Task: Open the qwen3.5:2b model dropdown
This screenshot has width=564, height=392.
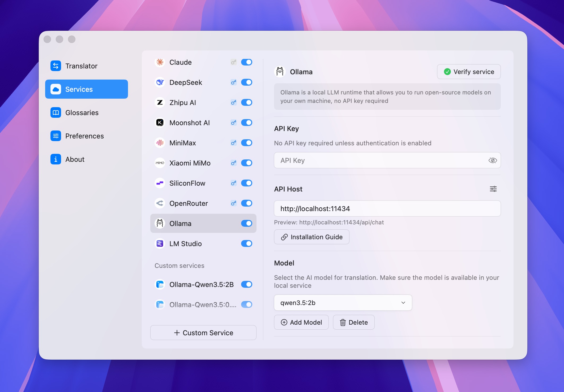Action: [343, 303]
